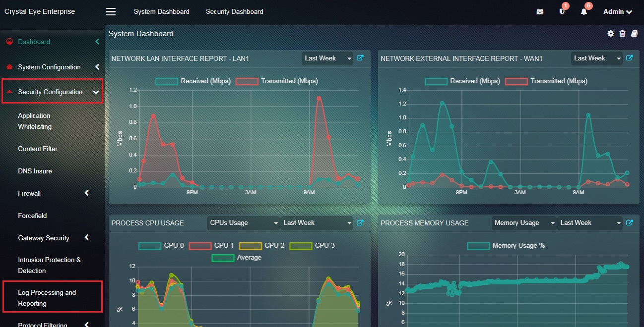Image resolution: width=644 pixels, height=327 pixels.
Task: Click the System Configuration home icon
Action: pos(9,67)
